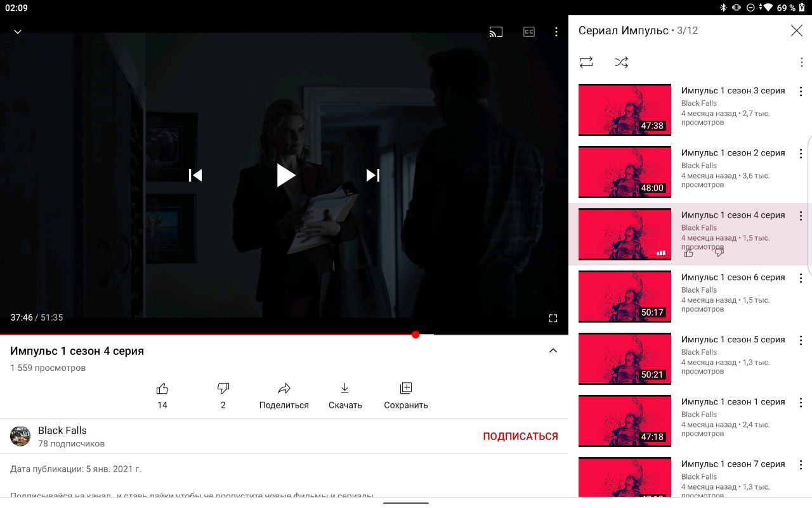The height and width of the screenshot is (508, 812).
Task: Open the Cast to device icon
Action: (496, 32)
